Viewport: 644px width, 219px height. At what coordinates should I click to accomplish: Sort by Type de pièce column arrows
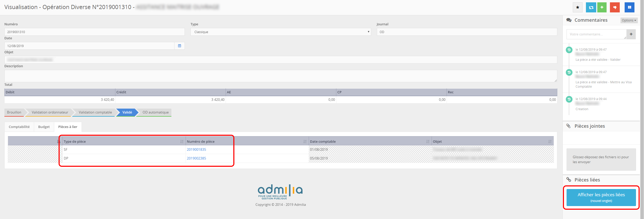(x=182, y=141)
